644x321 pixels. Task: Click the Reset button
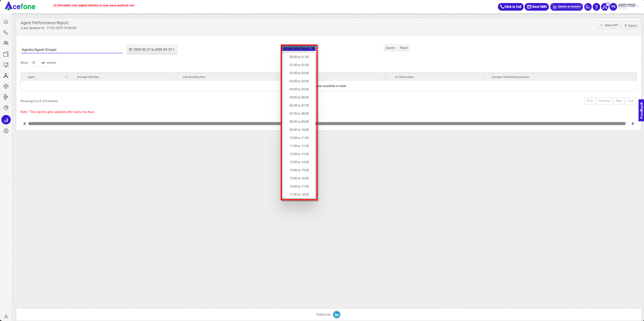pos(404,48)
